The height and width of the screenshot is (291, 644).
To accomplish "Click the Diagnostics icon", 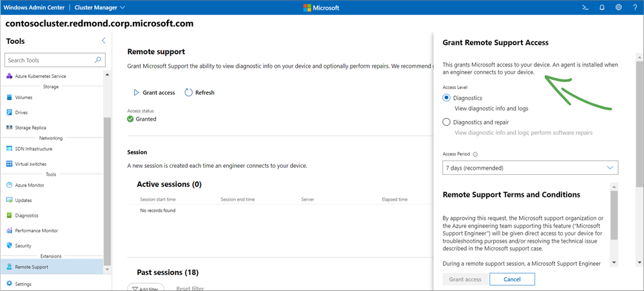I will click(x=9, y=216).
